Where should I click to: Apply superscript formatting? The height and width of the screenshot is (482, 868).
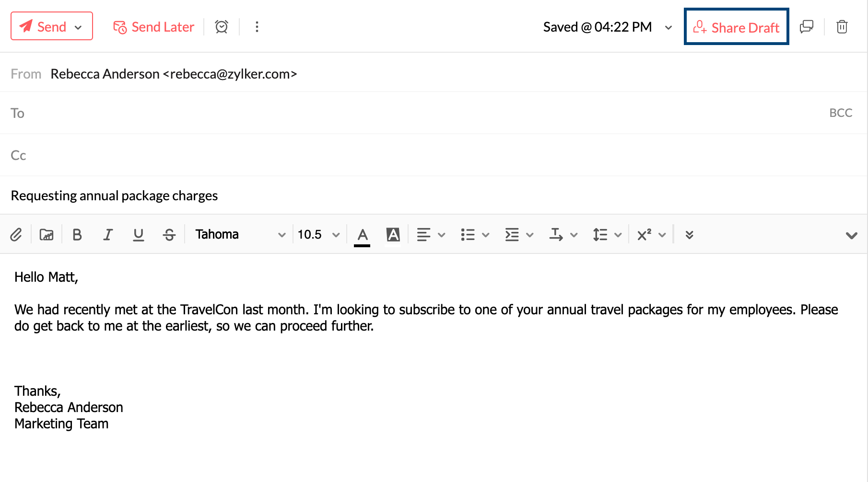click(643, 234)
